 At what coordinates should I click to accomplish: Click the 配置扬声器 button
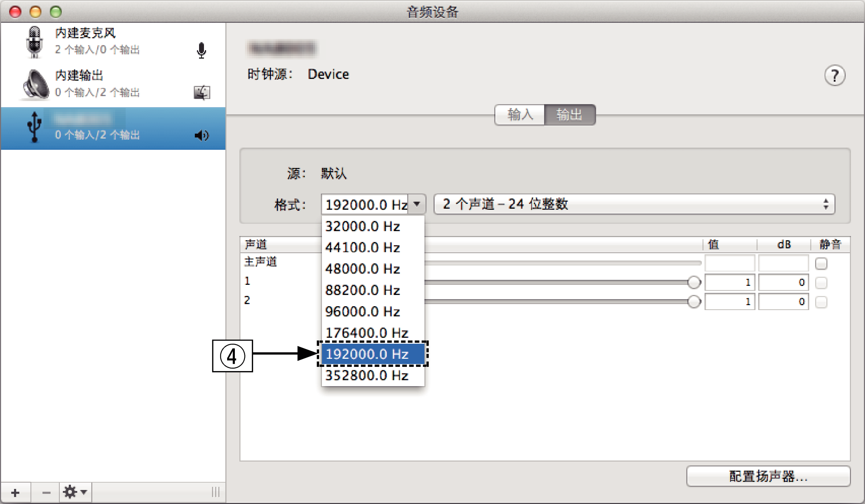[x=768, y=476]
